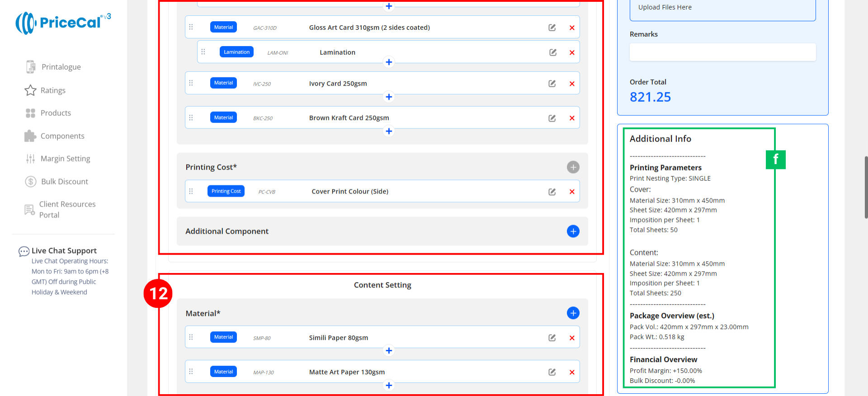Delete the Cover Print Colour cost row
The height and width of the screenshot is (396, 868).
(572, 192)
